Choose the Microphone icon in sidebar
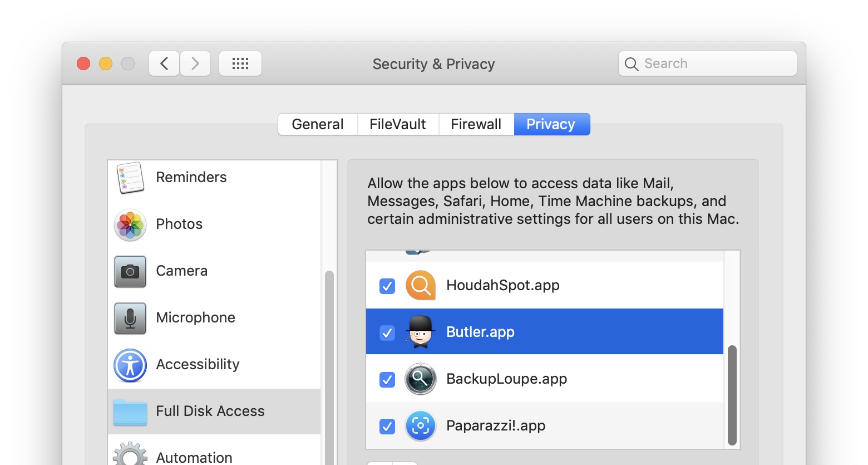The height and width of the screenshot is (465, 868). click(x=130, y=318)
